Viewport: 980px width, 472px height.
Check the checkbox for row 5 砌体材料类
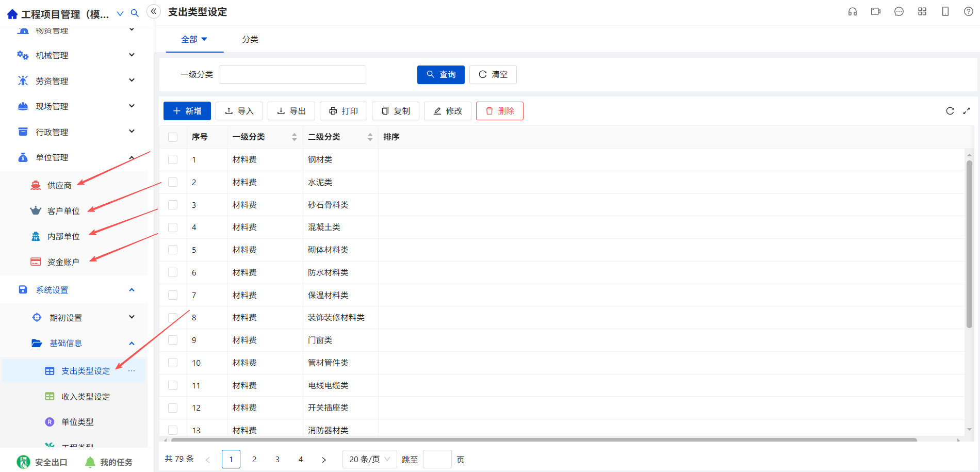click(173, 250)
